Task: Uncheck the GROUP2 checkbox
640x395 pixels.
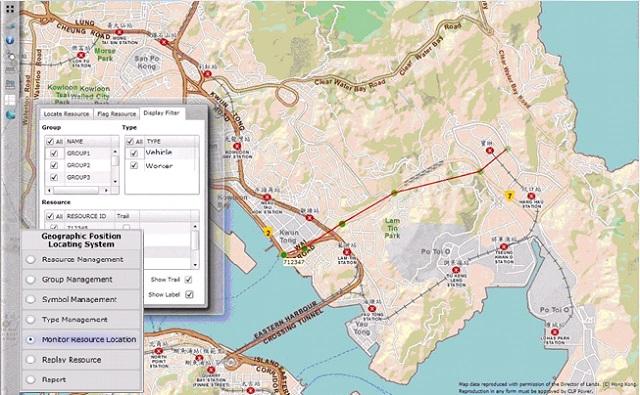Action: tap(53, 165)
